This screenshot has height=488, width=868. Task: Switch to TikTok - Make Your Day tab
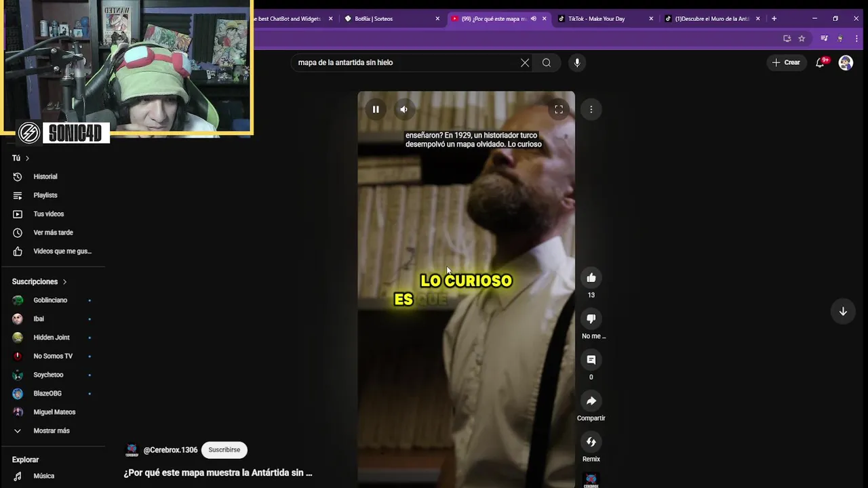605,18
